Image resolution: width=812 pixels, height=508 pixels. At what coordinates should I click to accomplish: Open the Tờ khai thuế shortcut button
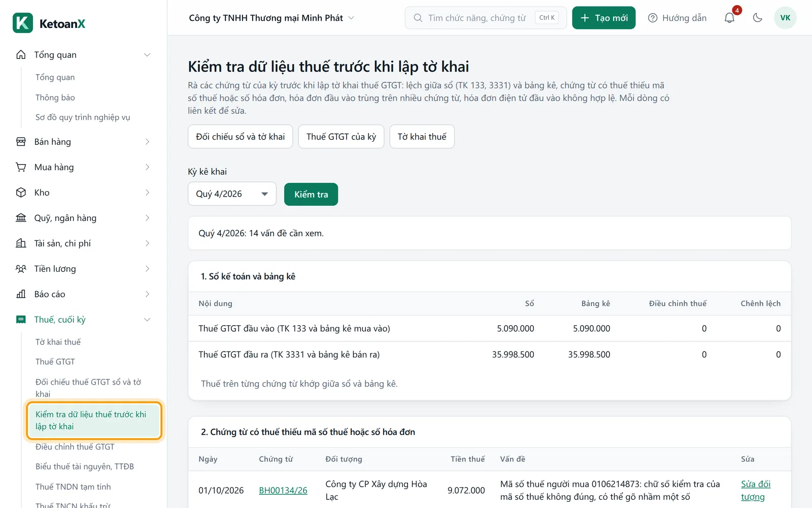422,137
